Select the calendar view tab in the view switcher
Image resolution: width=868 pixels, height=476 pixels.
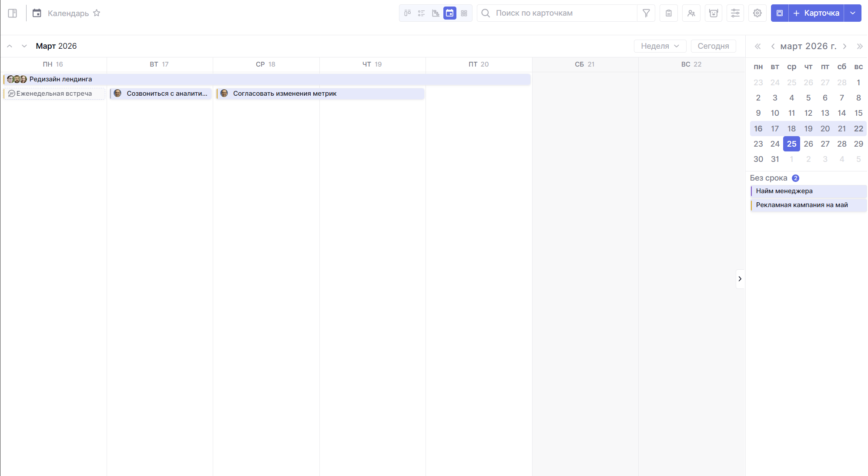[x=450, y=13]
